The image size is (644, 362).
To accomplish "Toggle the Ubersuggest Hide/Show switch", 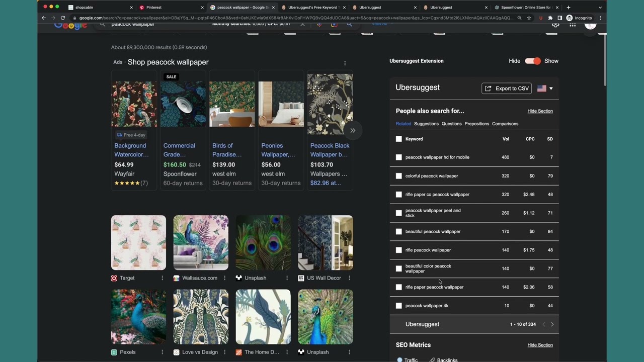I will pyautogui.click(x=532, y=61).
